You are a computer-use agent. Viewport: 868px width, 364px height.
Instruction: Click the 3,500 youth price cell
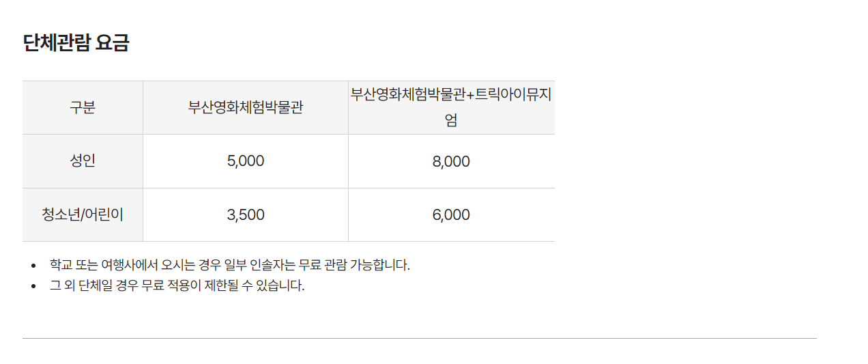coord(246,215)
